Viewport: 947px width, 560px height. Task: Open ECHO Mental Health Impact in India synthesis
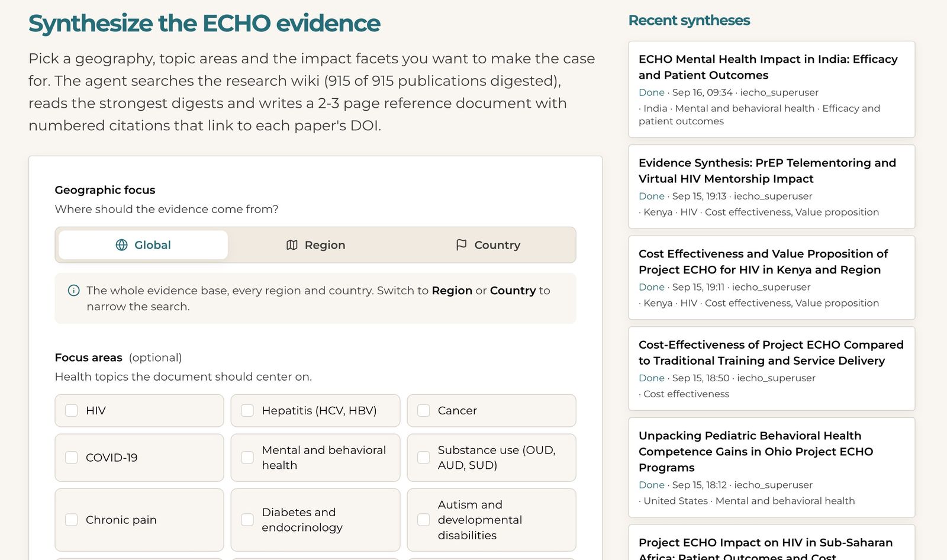[771, 89]
